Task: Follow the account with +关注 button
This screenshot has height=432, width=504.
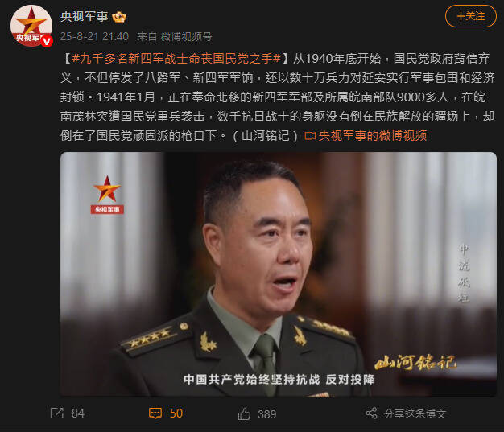Action: tap(470, 16)
